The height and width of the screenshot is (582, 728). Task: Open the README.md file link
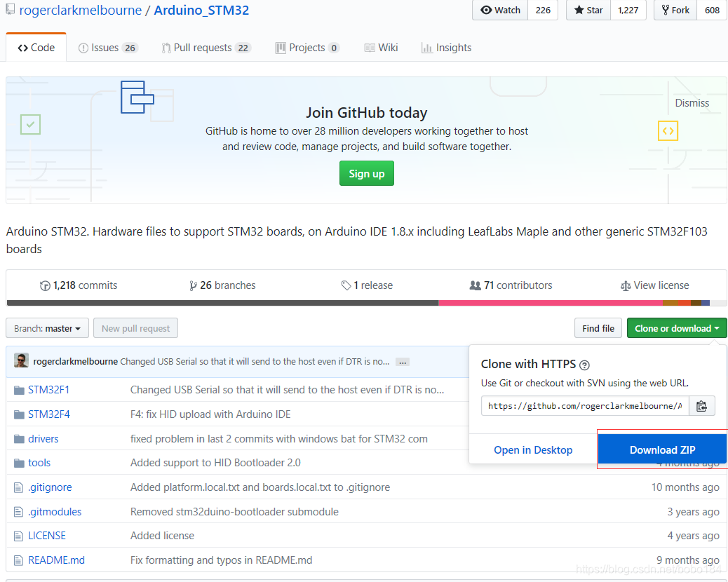point(56,560)
